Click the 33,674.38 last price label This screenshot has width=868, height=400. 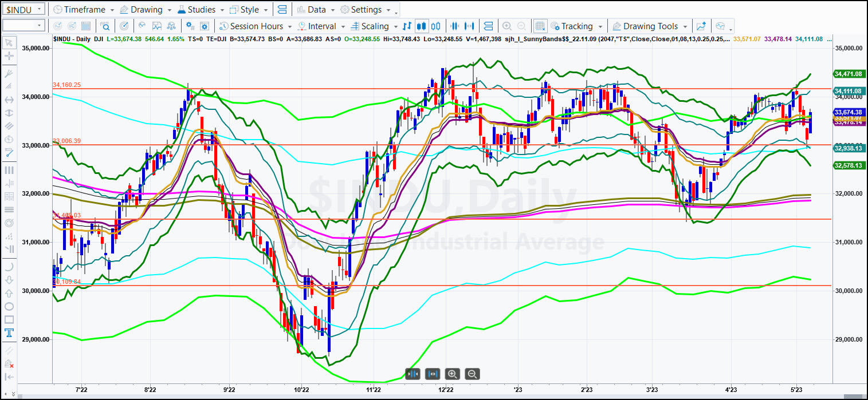coord(849,112)
